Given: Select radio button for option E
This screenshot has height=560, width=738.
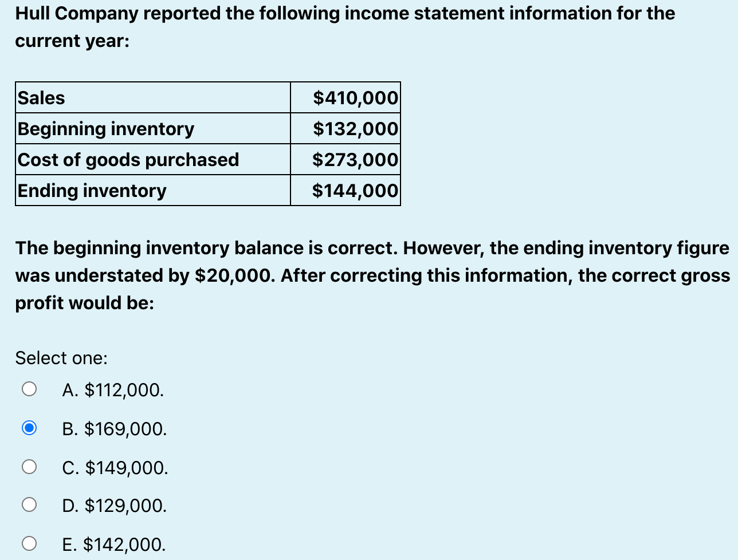Looking at the screenshot, I should click(x=29, y=544).
